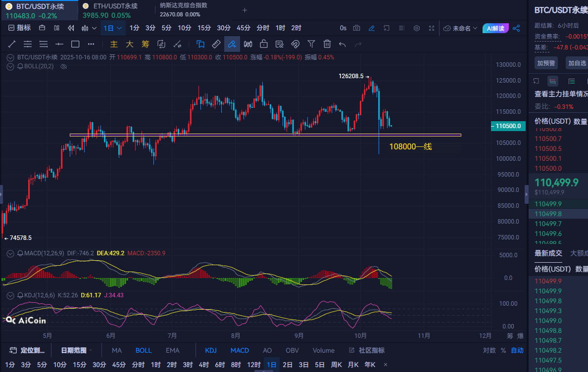588x372 pixels.
Task: Open the 日期范围 date range dropdown
Action: pos(76,350)
